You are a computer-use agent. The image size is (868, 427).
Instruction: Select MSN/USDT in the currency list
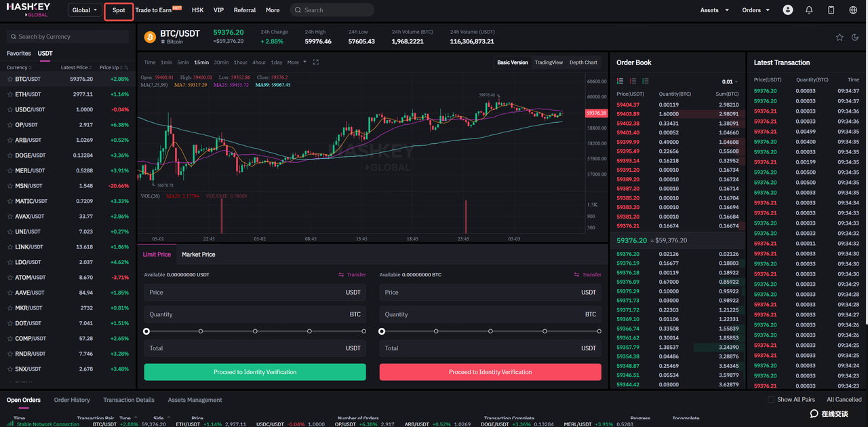pyautogui.click(x=68, y=186)
